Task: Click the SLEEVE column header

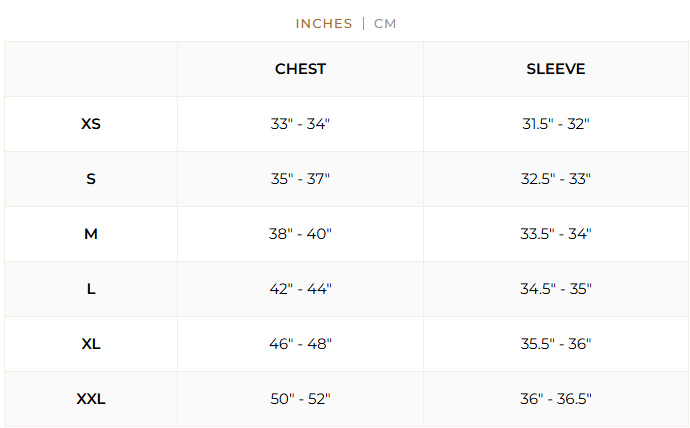Action: pyautogui.click(x=556, y=69)
